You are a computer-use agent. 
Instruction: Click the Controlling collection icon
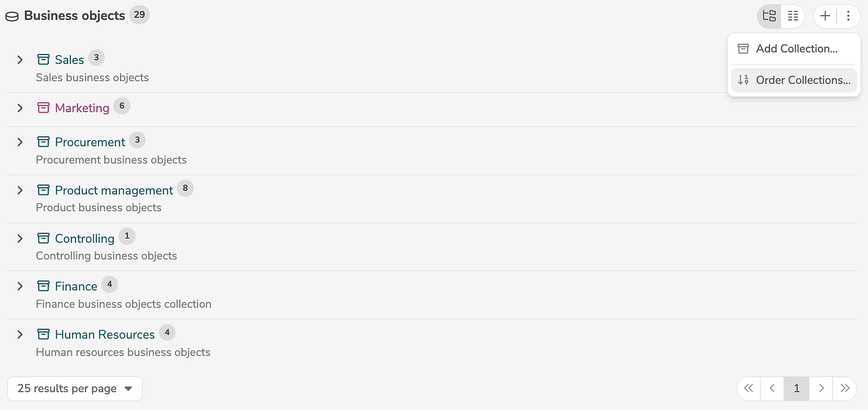44,239
